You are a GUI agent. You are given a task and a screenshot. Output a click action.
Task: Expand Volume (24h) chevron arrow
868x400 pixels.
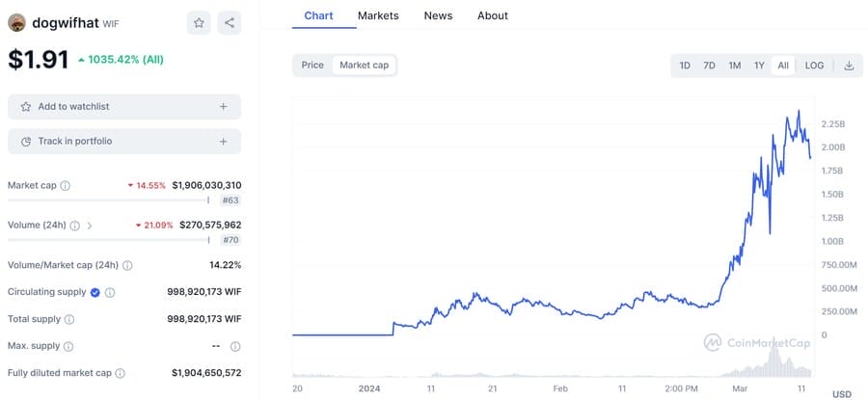pos(90,226)
